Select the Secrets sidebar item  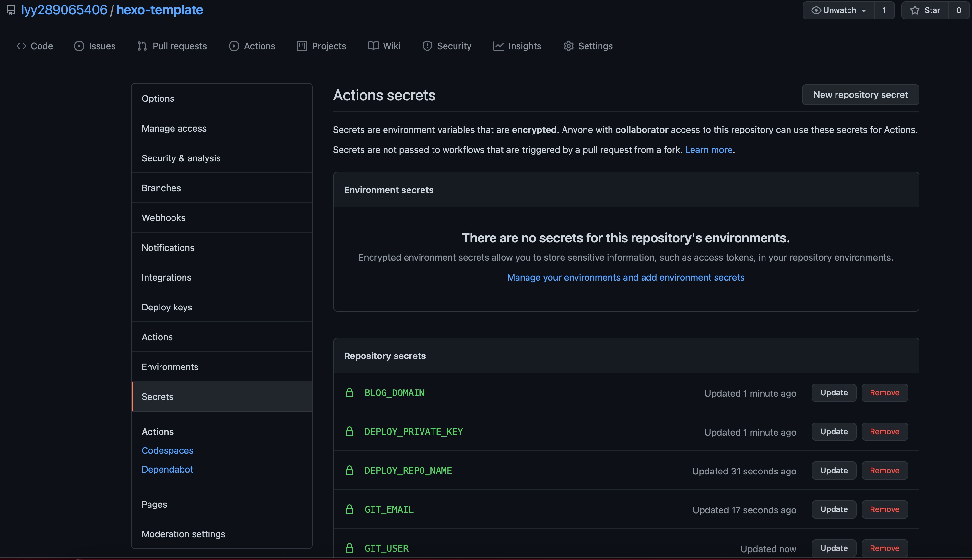[222, 397]
